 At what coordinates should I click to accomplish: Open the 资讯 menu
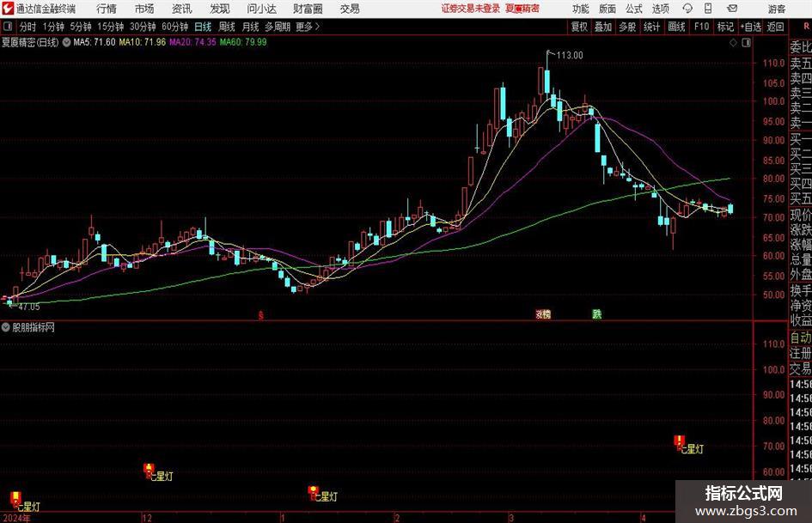[x=182, y=9]
